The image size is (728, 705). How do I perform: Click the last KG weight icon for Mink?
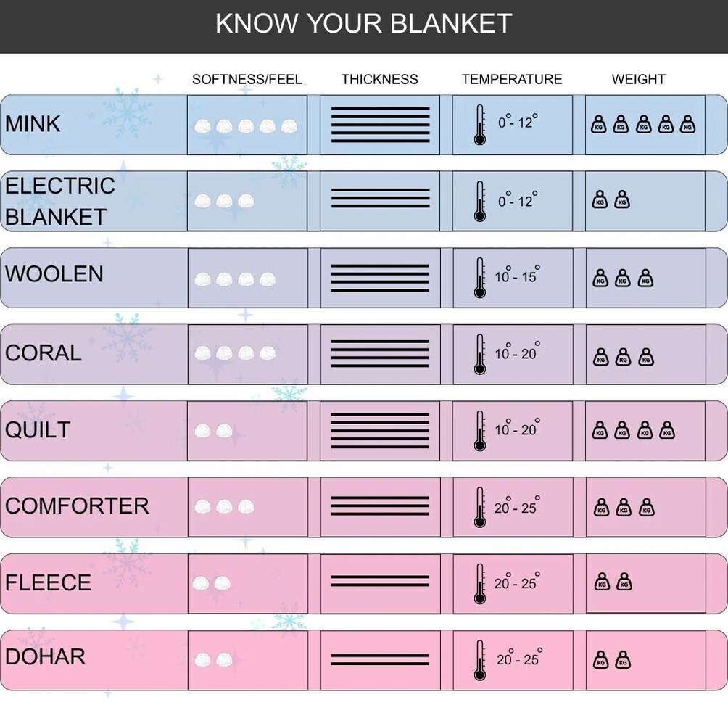(687, 124)
